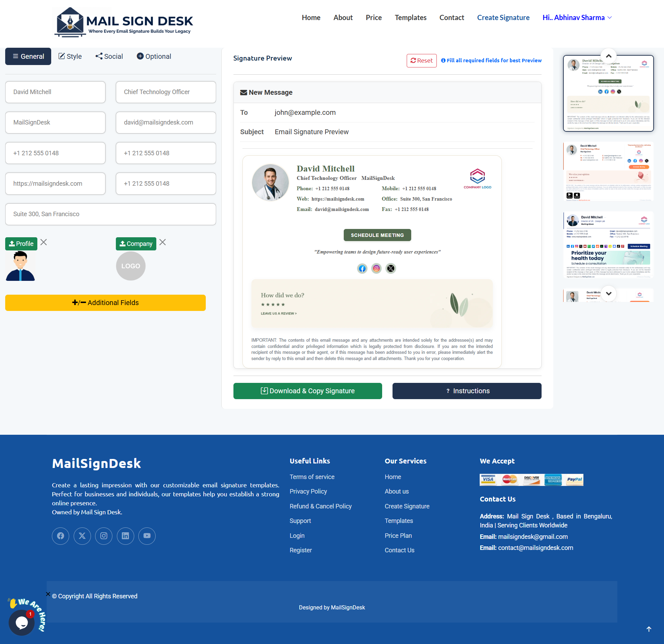The width and height of the screenshot is (664, 644).
Task: Open the General tab
Action: point(28,56)
